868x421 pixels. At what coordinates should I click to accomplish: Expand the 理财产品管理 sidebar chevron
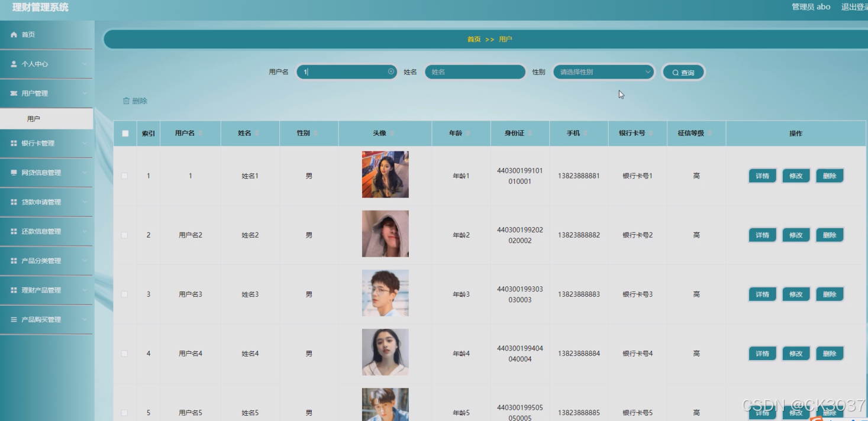85,290
